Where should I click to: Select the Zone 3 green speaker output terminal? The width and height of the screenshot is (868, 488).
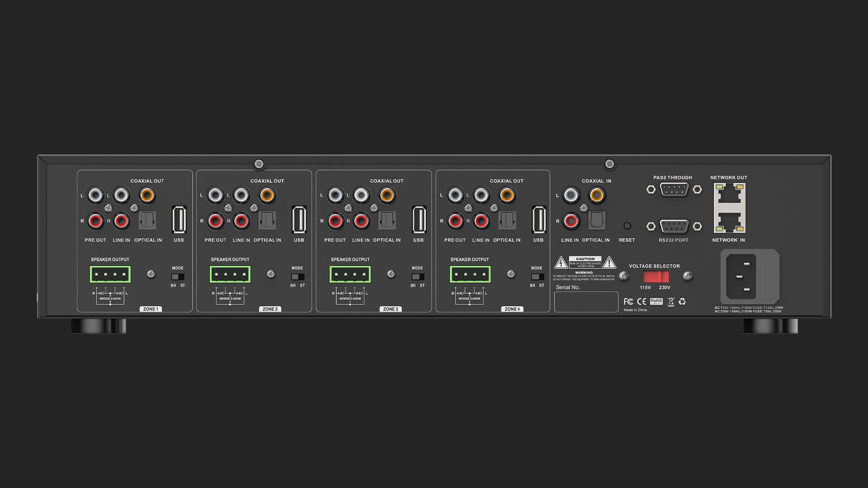coord(349,273)
